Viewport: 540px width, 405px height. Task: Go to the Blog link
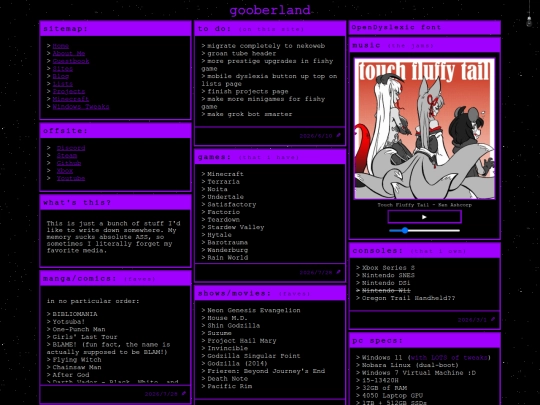point(61,76)
